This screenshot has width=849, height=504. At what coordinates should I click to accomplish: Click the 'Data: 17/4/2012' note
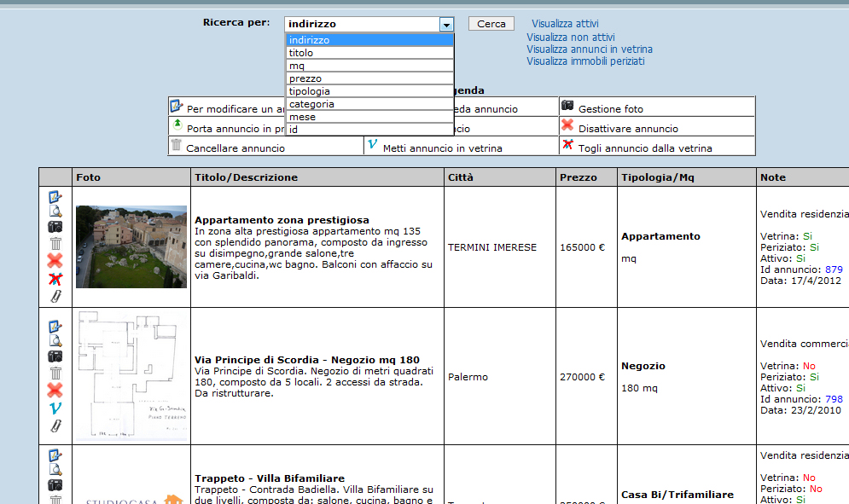pyautogui.click(x=801, y=281)
